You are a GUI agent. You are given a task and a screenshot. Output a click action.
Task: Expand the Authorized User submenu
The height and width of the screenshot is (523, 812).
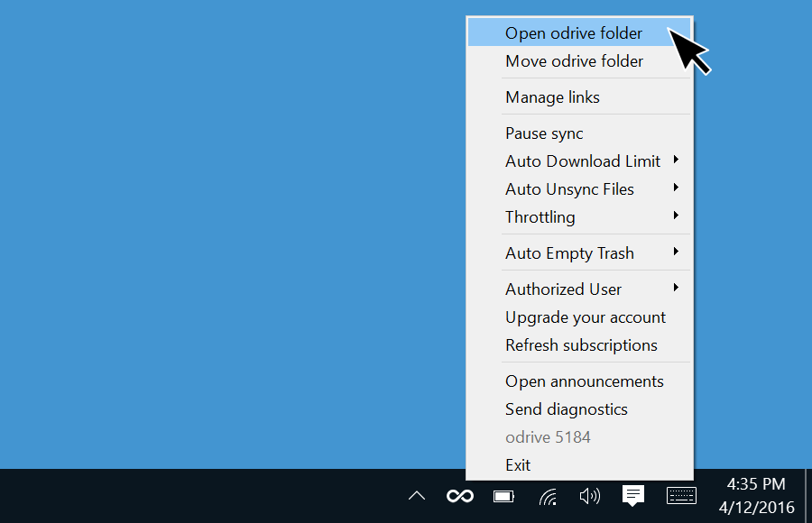click(580, 289)
